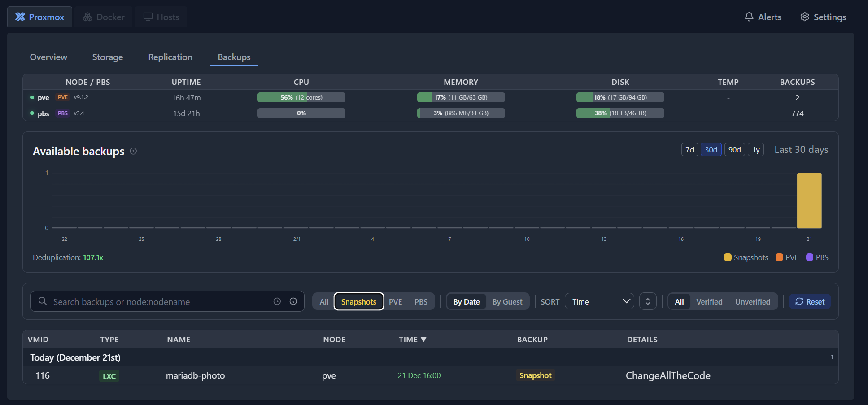This screenshot has width=868, height=405.
Task: Click the magnifier icon in search box
Action: pos(43,301)
